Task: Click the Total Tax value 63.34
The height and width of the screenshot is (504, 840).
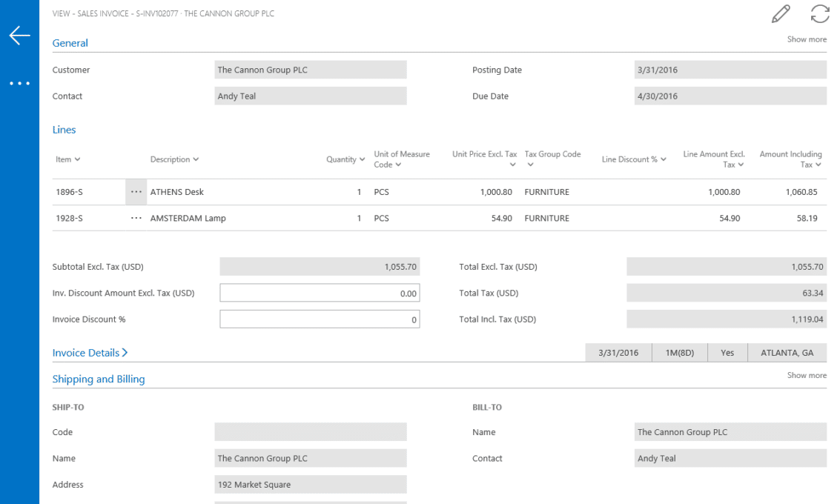Action: (727, 294)
